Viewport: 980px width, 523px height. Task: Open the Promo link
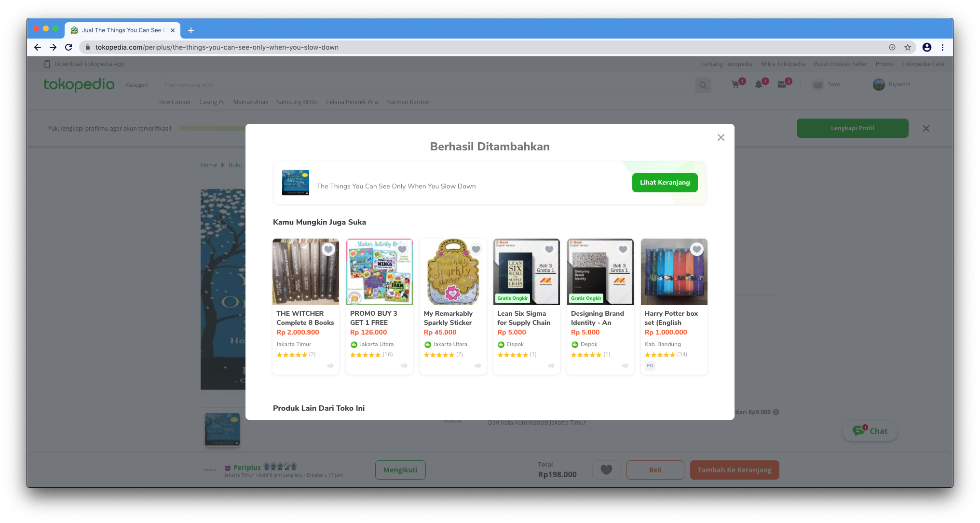click(885, 64)
